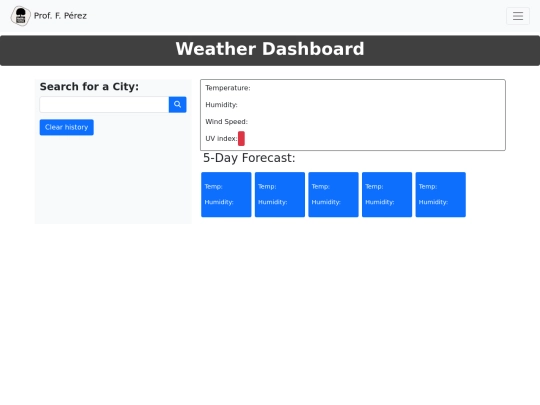Click the second forecast day card
The height and width of the screenshot is (405, 540).
pos(280,195)
